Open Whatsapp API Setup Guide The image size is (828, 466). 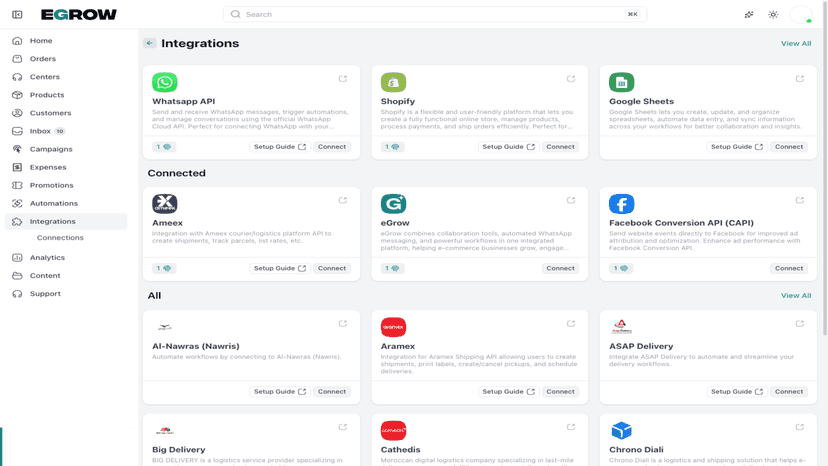point(280,147)
